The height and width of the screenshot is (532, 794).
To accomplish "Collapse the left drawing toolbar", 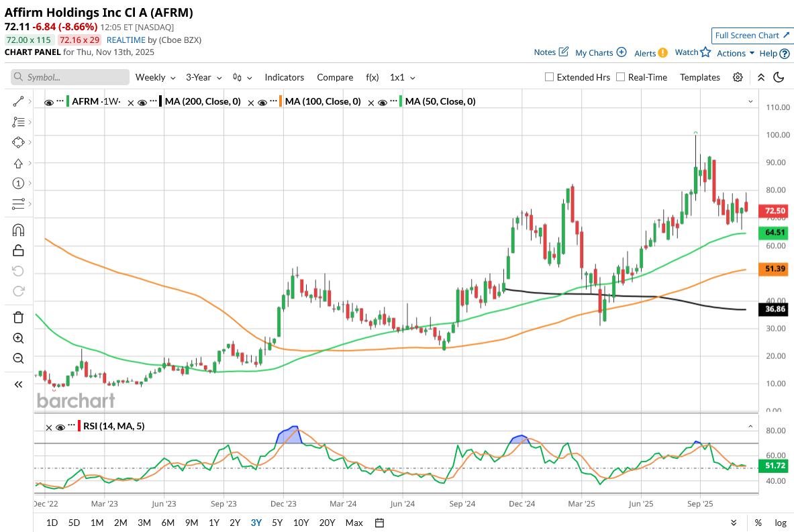I will 18,384.
